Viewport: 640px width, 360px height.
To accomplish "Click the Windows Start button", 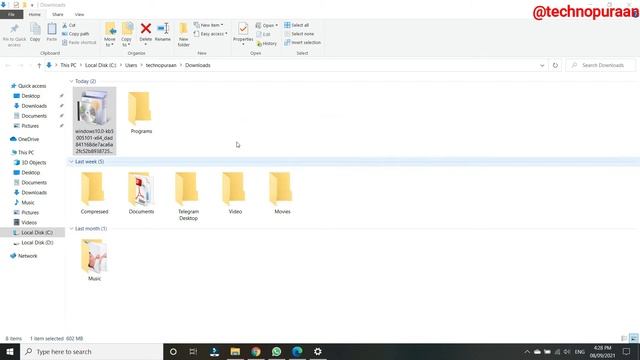I will pyautogui.click(x=10, y=351).
